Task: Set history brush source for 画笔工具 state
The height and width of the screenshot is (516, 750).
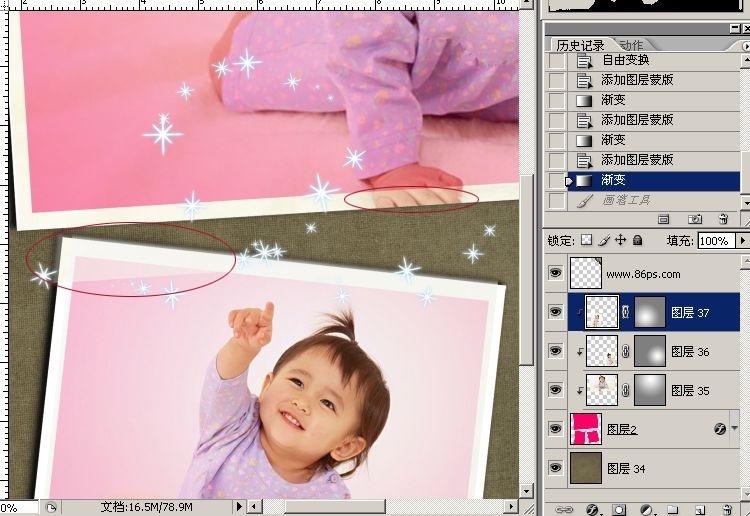Action: pos(556,201)
